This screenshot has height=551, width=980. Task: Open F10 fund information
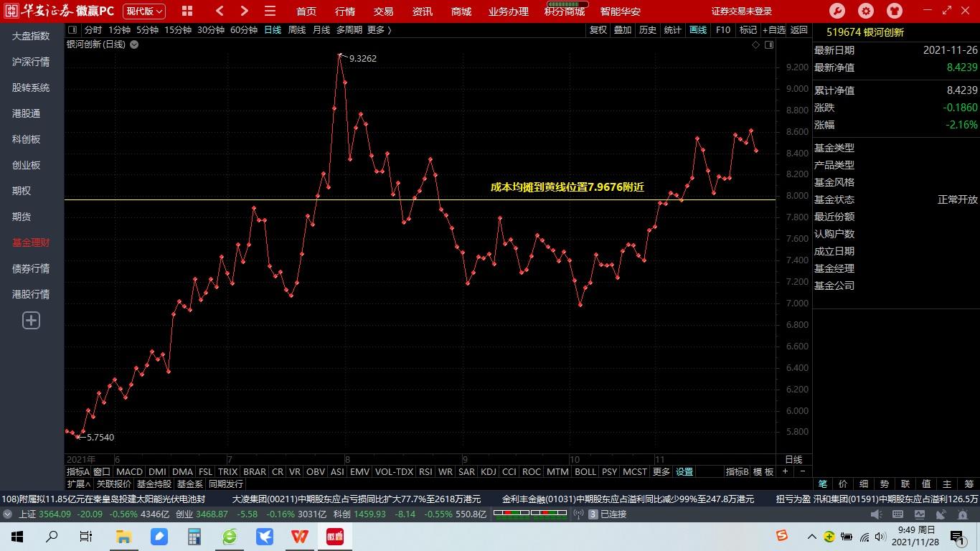[x=723, y=29]
